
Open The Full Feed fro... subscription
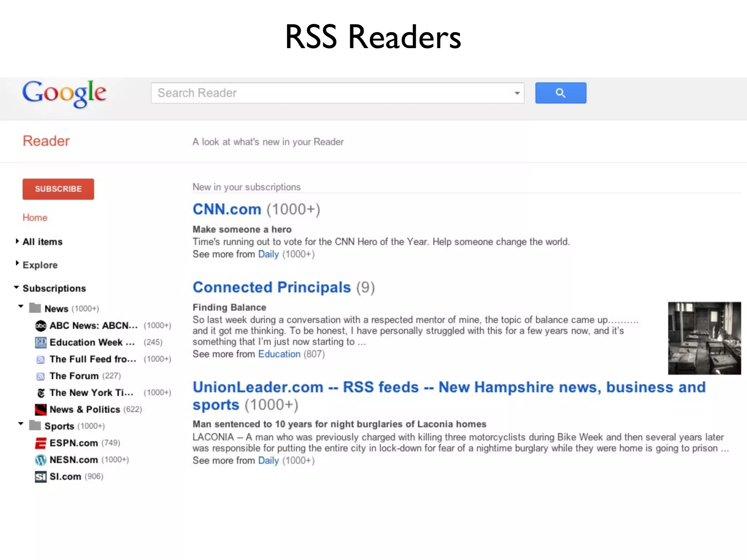(x=93, y=359)
